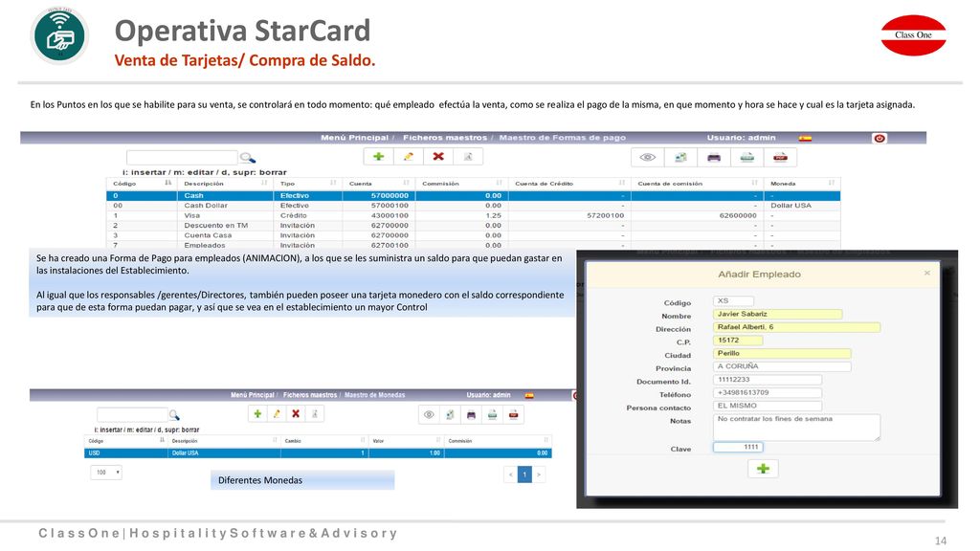
Task: Click pencil edit icon in Formas de pago toolbar
Action: (x=408, y=156)
